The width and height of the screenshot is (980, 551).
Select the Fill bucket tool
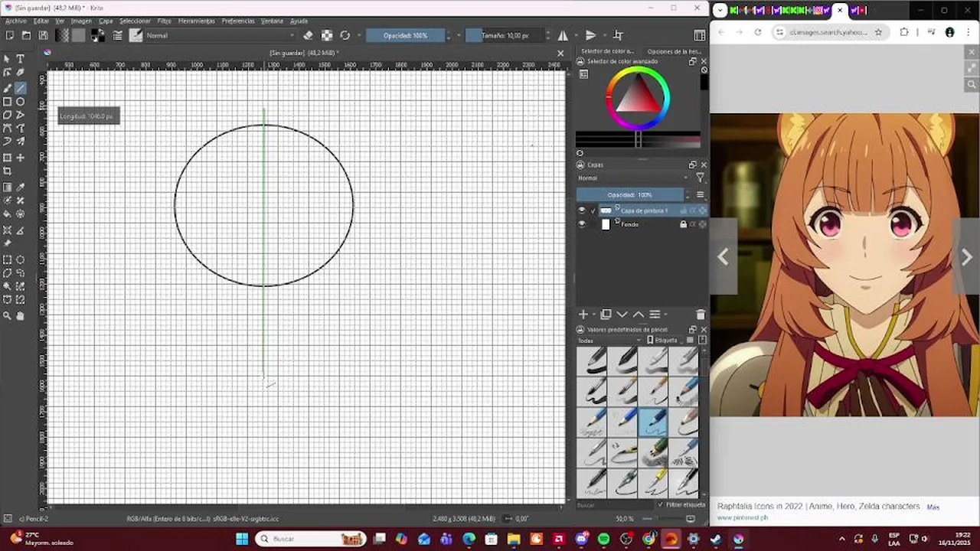pos(8,214)
